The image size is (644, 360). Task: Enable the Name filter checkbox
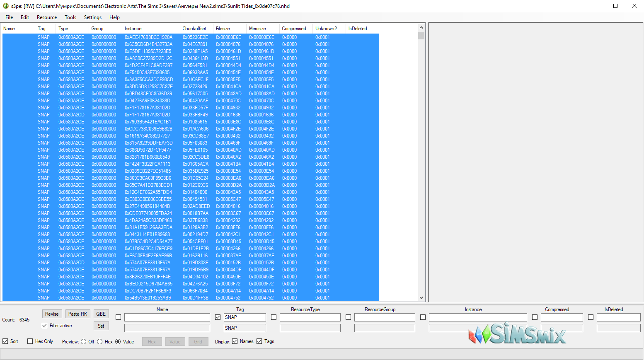tap(119, 317)
